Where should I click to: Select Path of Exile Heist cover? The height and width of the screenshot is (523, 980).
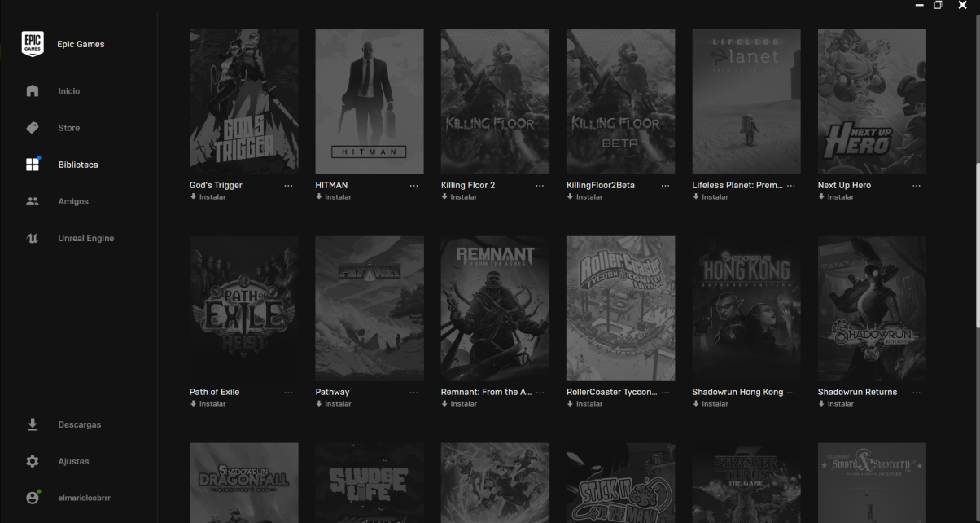click(244, 309)
